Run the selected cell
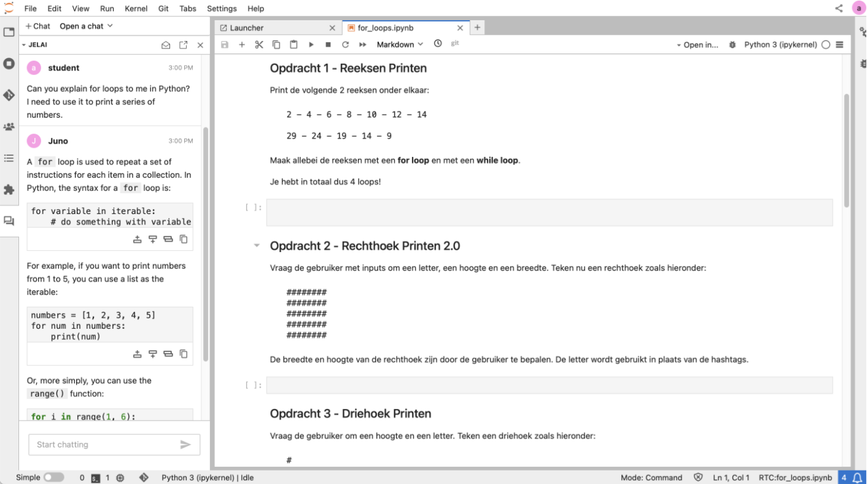The width and height of the screenshot is (868, 484). point(311,45)
